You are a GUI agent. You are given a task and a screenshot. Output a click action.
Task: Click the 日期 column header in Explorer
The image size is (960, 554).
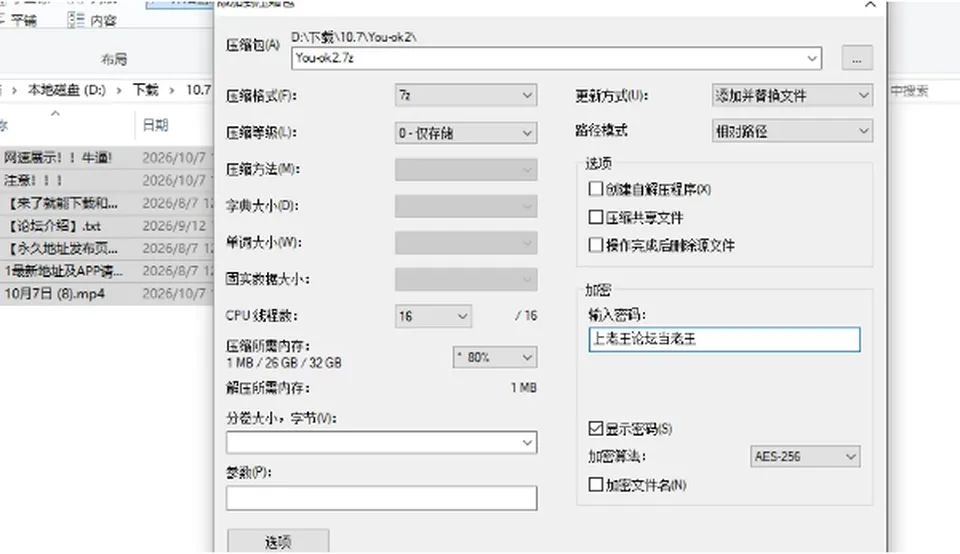click(156, 125)
